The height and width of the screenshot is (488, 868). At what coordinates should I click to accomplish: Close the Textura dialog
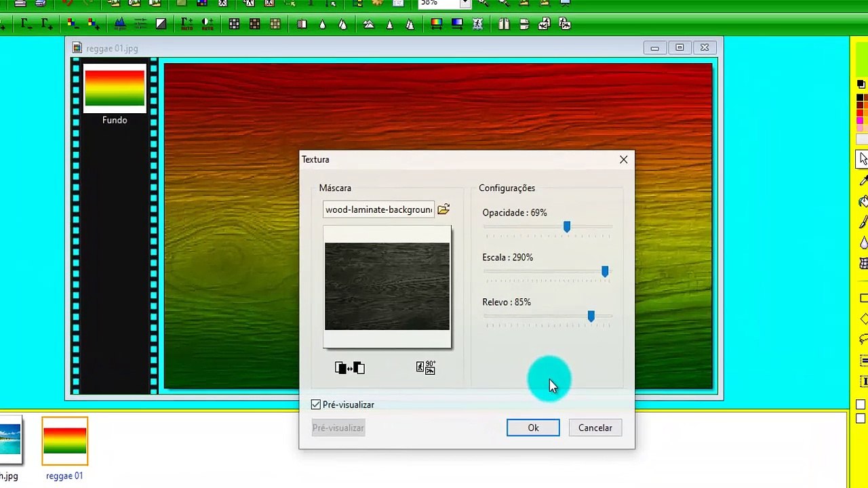[x=623, y=159]
